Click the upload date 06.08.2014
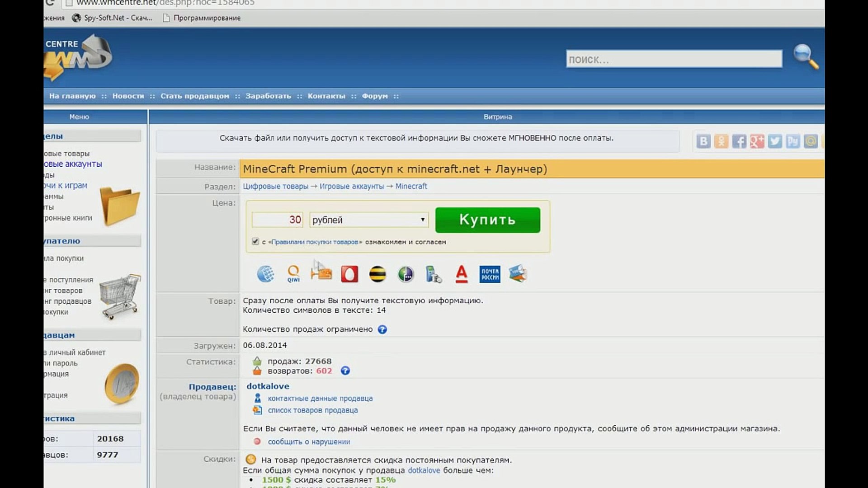 (264, 345)
